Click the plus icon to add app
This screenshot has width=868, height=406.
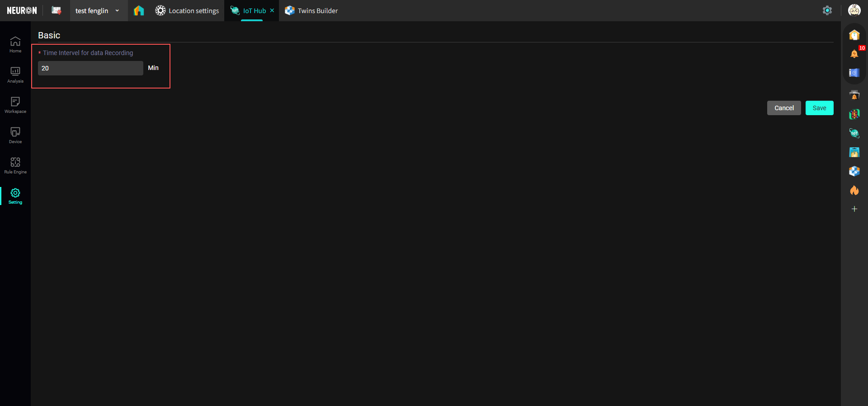(854, 209)
